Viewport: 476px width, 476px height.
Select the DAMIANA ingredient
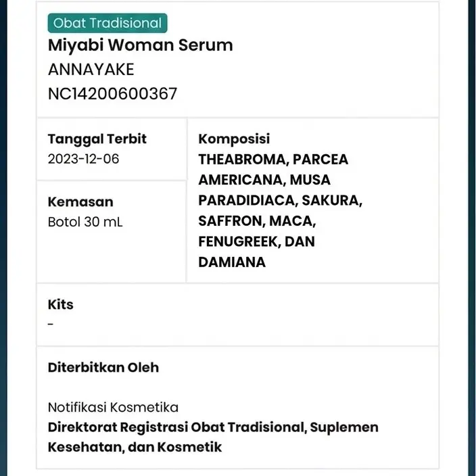click(x=232, y=262)
